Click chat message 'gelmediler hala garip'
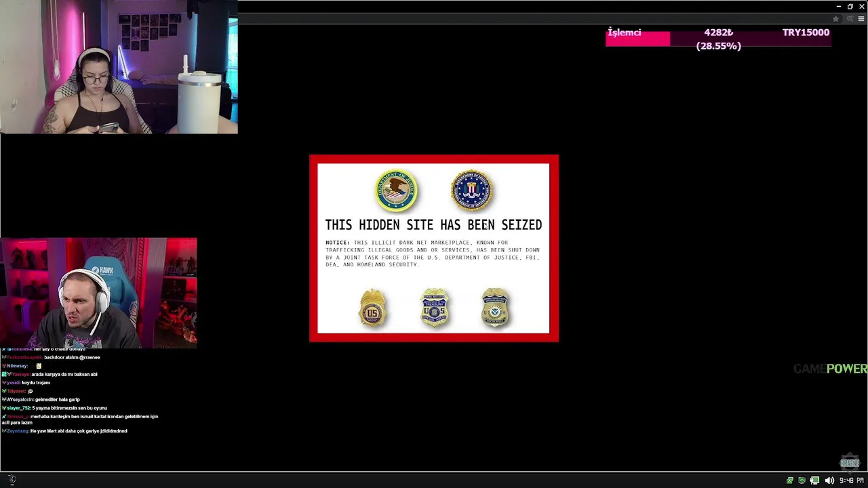The width and height of the screenshot is (868, 488). 58,400
